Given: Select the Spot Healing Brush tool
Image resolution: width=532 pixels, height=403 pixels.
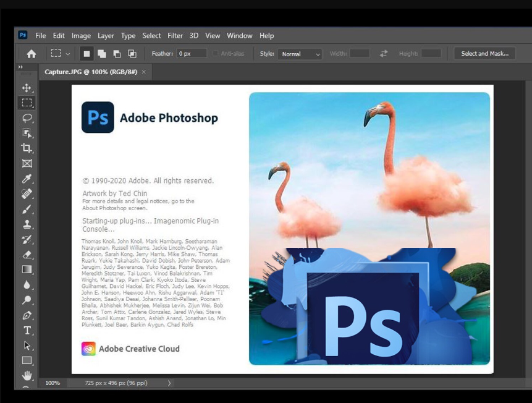Looking at the screenshot, I should point(27,193).
